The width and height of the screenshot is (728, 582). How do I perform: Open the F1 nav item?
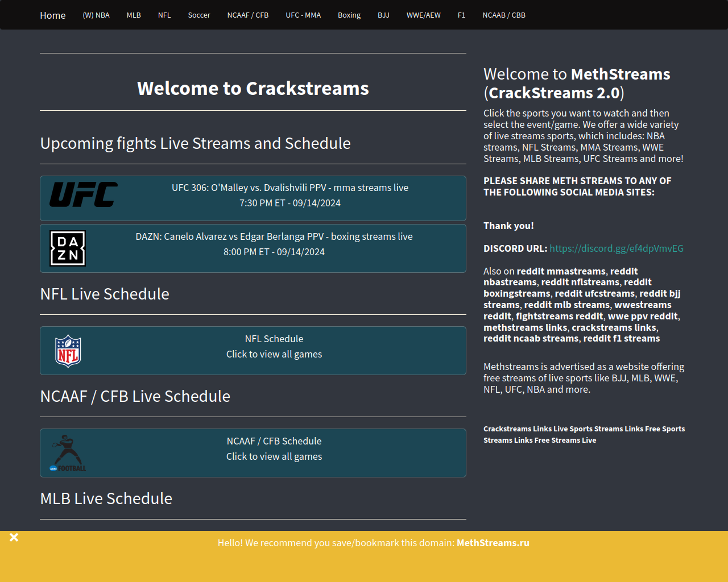coord(461,15)
